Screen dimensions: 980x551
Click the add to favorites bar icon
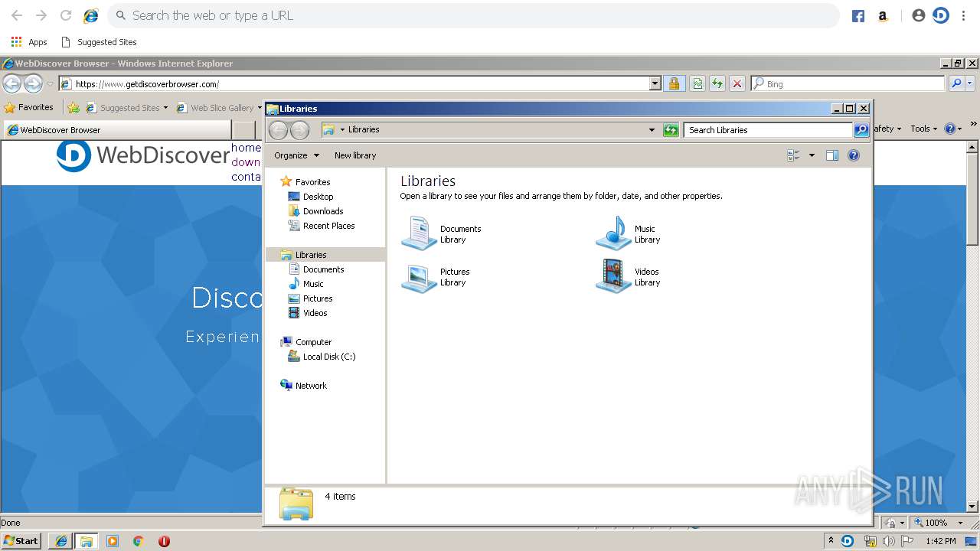click(x=73, y=108)
